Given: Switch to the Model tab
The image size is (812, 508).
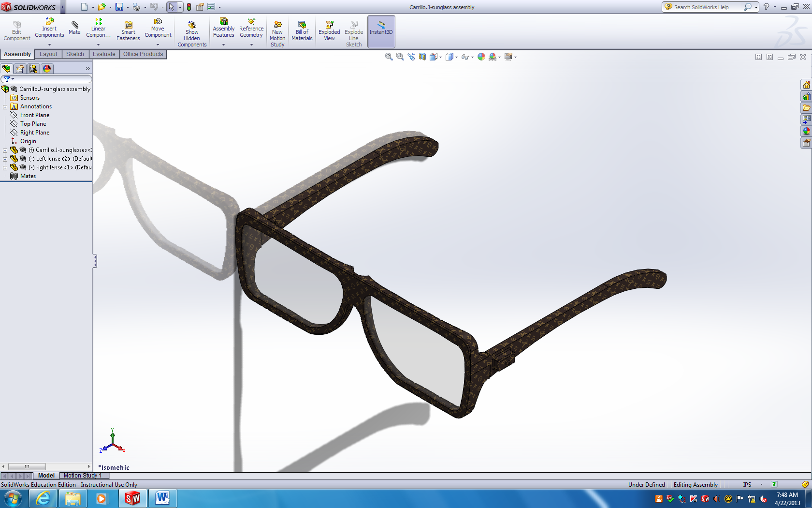Looking at the screenshot, I should point(46,476).
